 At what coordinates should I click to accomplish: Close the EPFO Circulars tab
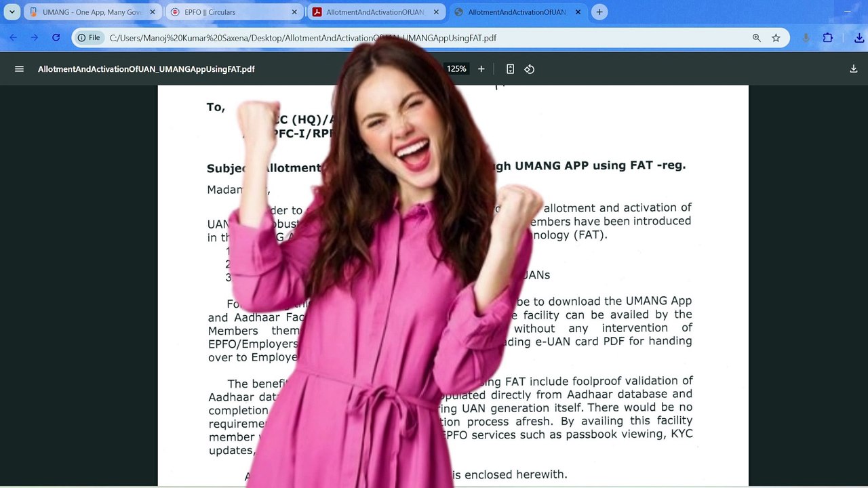coord(294,12)
